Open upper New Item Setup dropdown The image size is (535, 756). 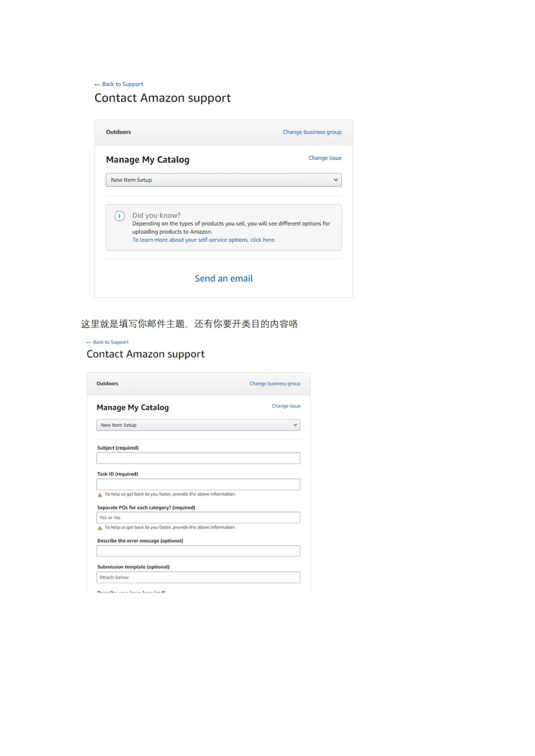pyautogui.click(x=224, y=180)
